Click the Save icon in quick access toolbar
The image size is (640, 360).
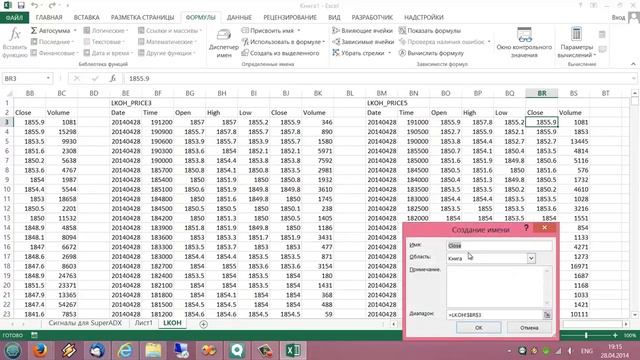click(x=21, y=5)
